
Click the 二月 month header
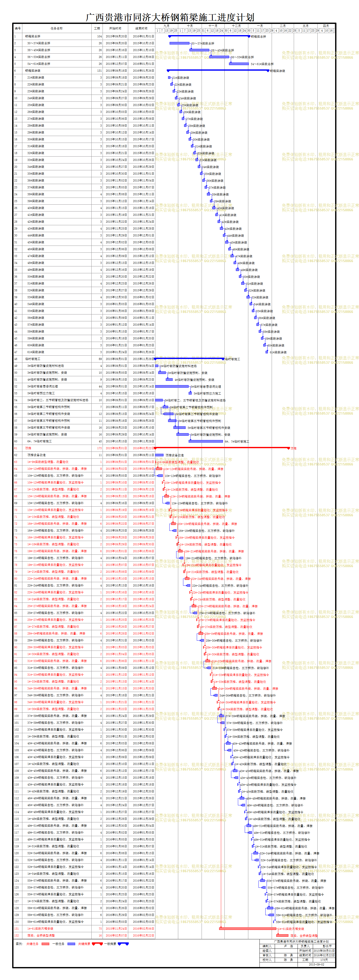coord(283,26)
